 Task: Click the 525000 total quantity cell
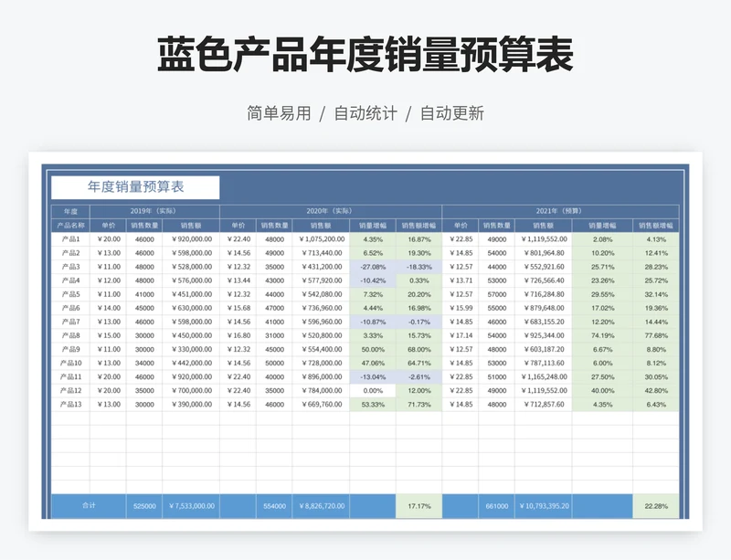(x=144, y=506)
